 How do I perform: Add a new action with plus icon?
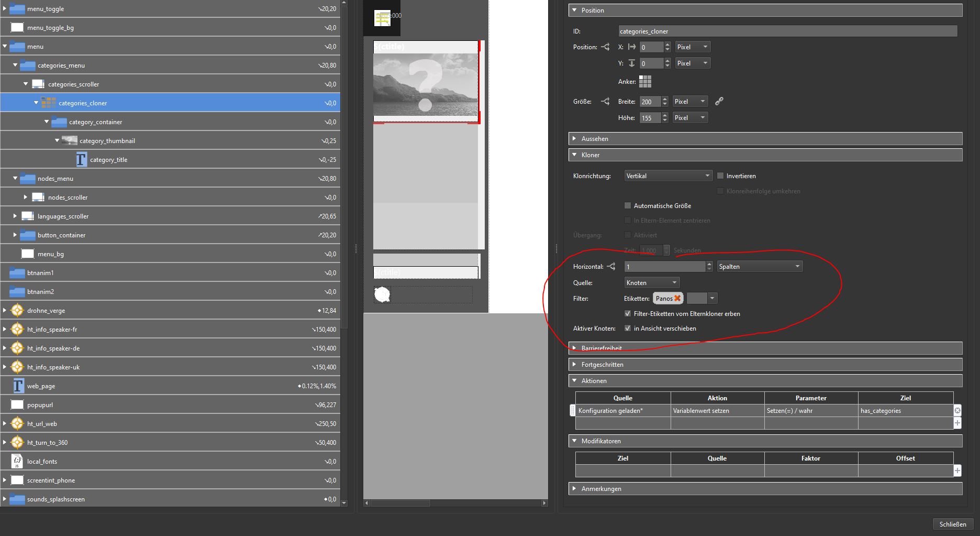[957, 423]
